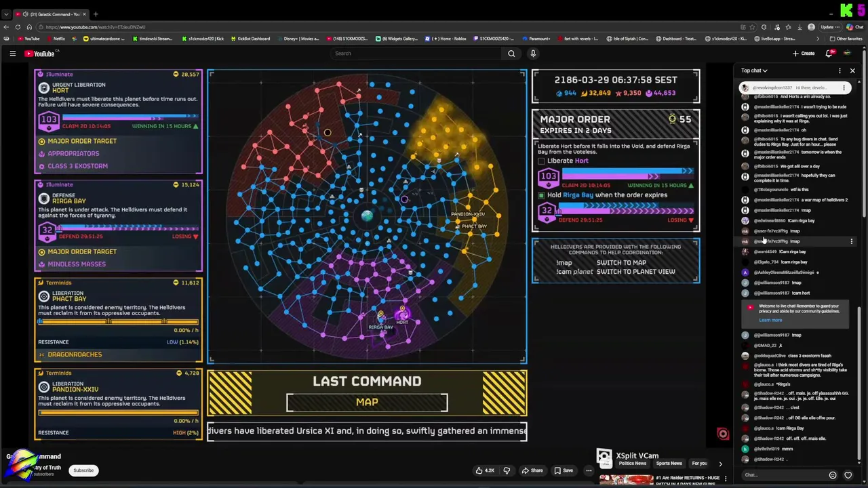
Task: Open the browser profile avatar
Action: point(812,27)
